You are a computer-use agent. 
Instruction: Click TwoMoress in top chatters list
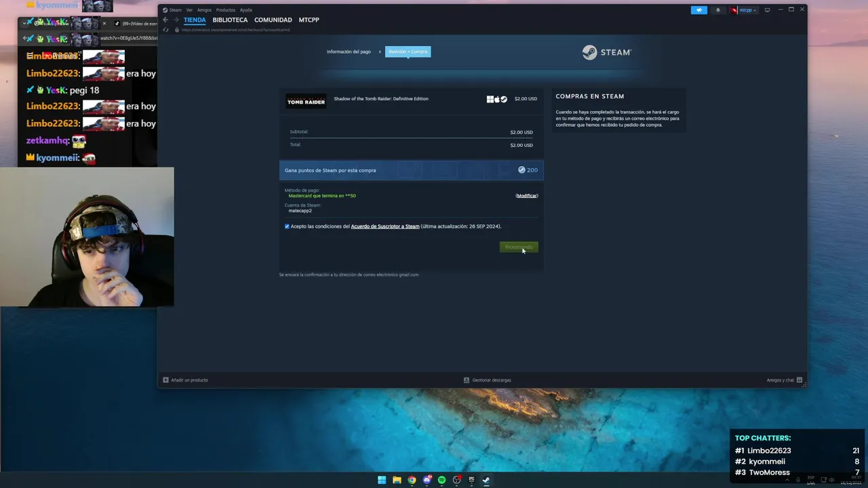[769, 472]
